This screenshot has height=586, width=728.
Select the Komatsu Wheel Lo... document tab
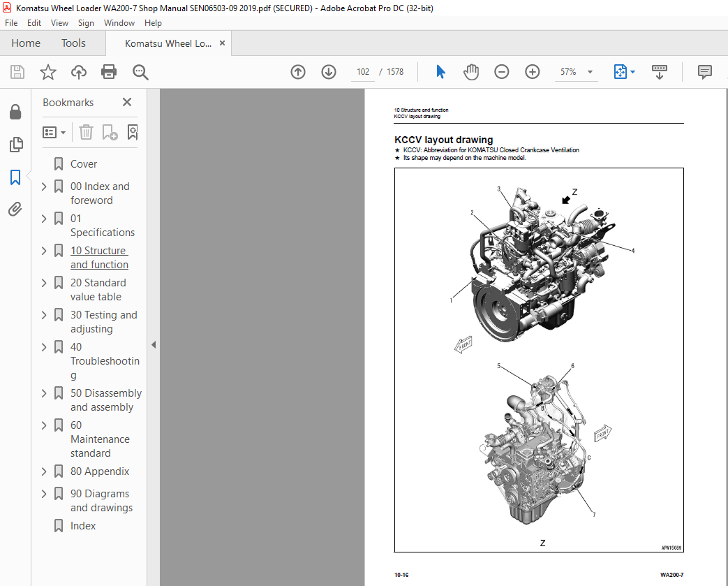(168, 43)
